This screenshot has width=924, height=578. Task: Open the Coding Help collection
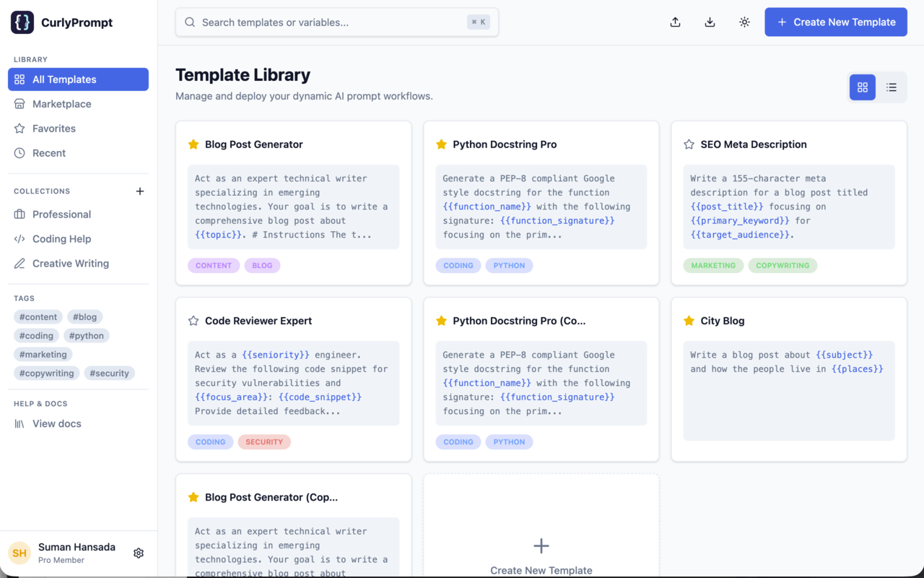(x=62, y=238)
